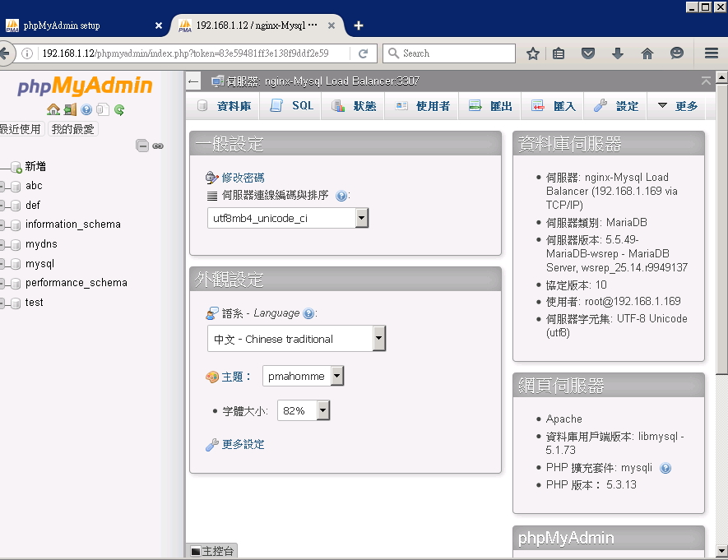Expand the mysql database tree node

[2, 264]
